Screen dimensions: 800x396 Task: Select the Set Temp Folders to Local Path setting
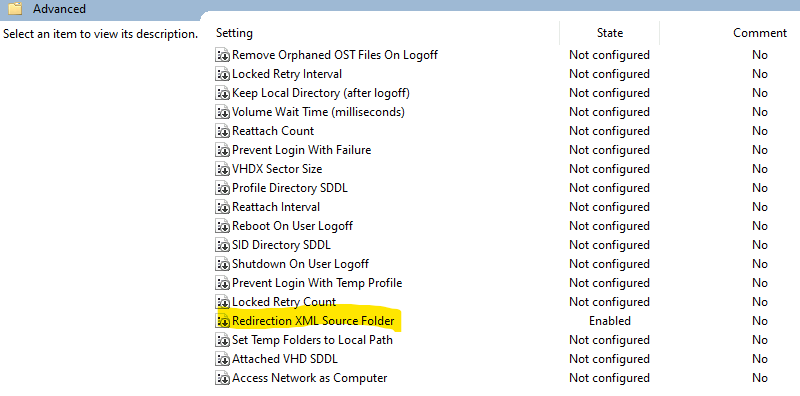click(312, 340)
